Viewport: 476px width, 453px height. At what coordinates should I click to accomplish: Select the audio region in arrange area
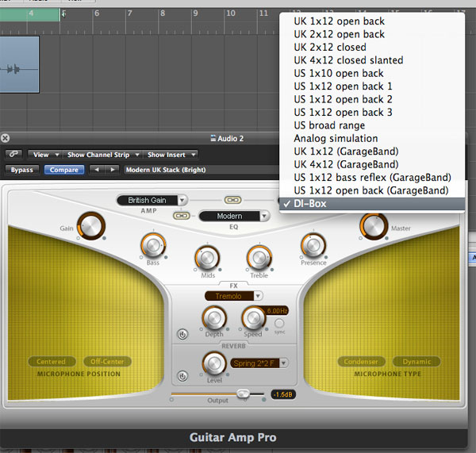[x=19, y=64]
